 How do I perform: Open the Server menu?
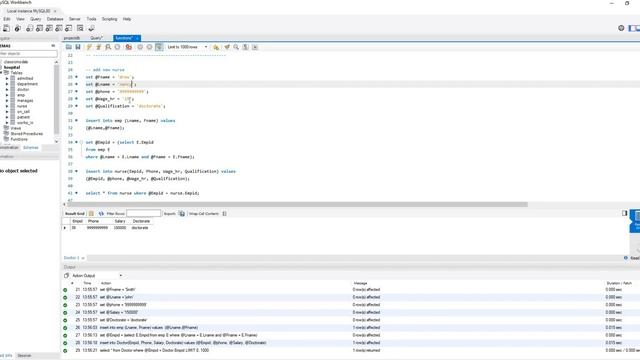tap(75, 19)
